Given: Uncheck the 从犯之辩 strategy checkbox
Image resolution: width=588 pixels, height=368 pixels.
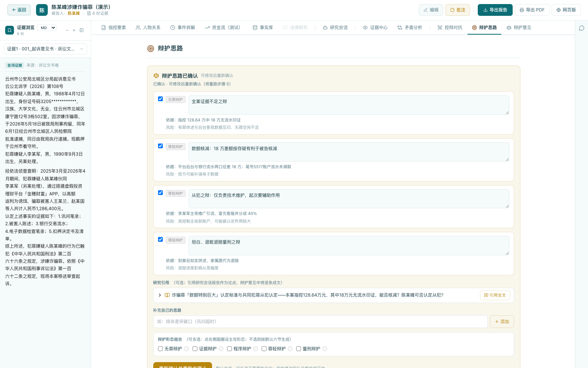Looking at the screenshot, I should coord(160,193).
